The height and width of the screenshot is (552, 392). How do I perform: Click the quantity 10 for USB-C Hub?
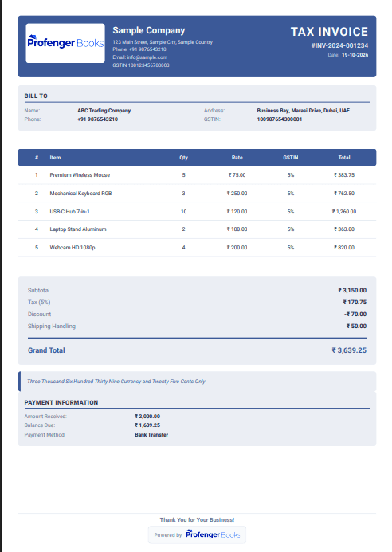183,212
